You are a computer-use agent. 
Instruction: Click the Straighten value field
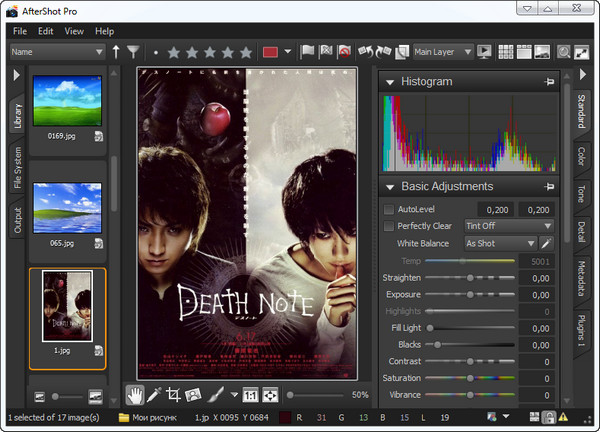(x=536, y=278)
